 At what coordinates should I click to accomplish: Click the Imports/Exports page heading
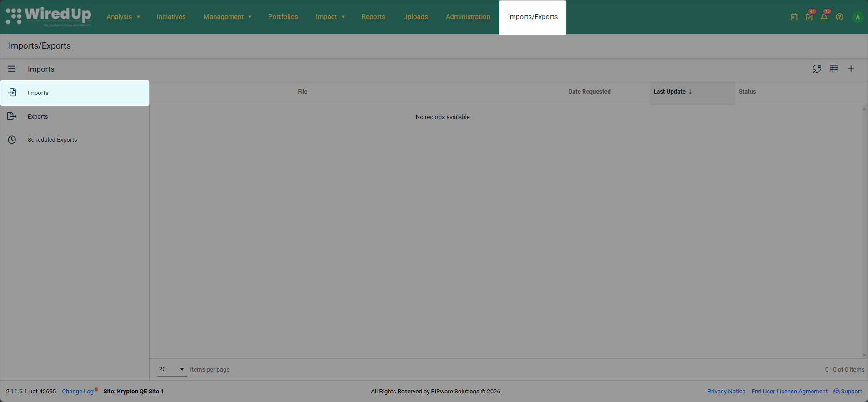click(40, 46)
